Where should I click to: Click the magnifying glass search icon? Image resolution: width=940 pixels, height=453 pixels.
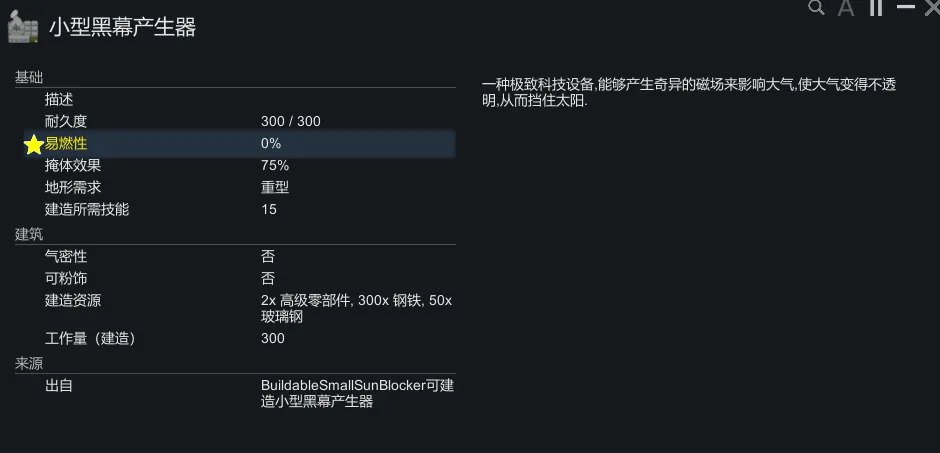point(816,8)
